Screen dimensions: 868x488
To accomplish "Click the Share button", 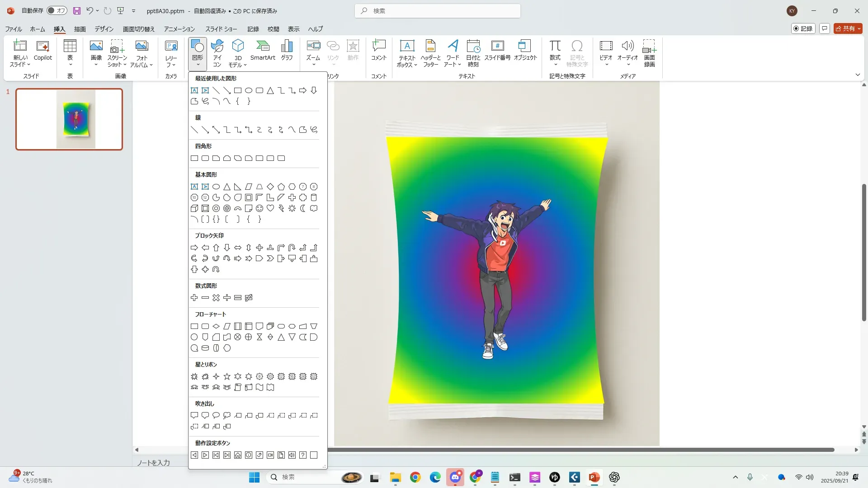I will click(x=848, y=28).
